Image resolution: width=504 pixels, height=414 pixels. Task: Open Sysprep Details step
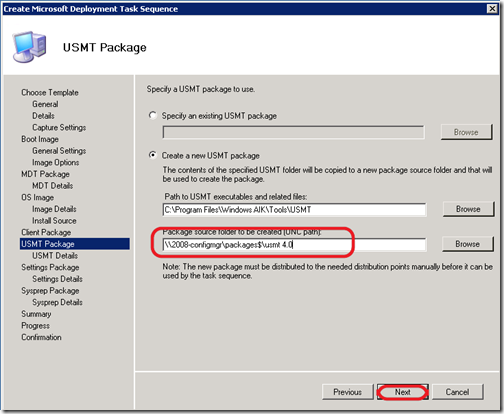coord(57,302)
